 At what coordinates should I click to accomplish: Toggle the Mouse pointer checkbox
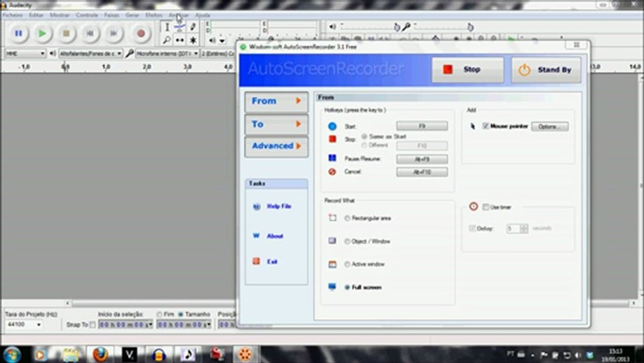pyautogui.click(x=486, y=126)
